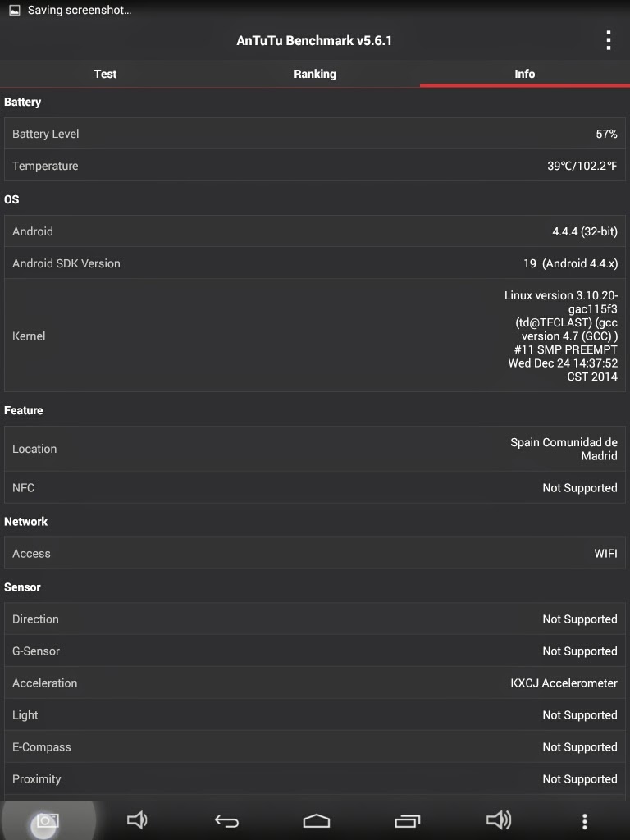Tap the back arrow navigation icon
Screen dimensions: 630x840
[x=226, y=820]
